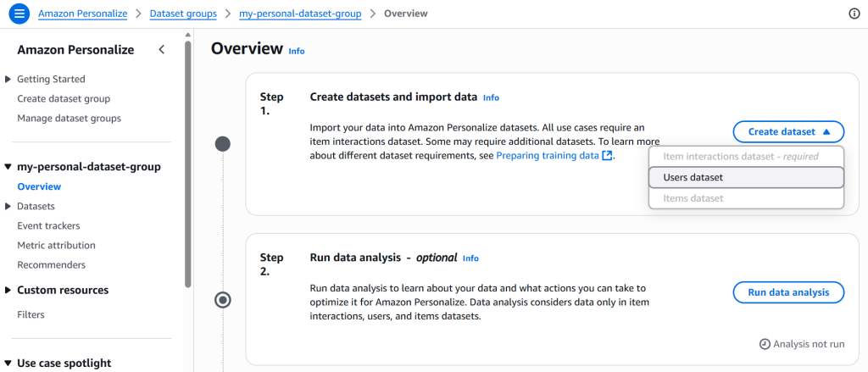The image size is (868, 372).
Task: Click Info link next to Overview heading
Action: tap(297, 51)
